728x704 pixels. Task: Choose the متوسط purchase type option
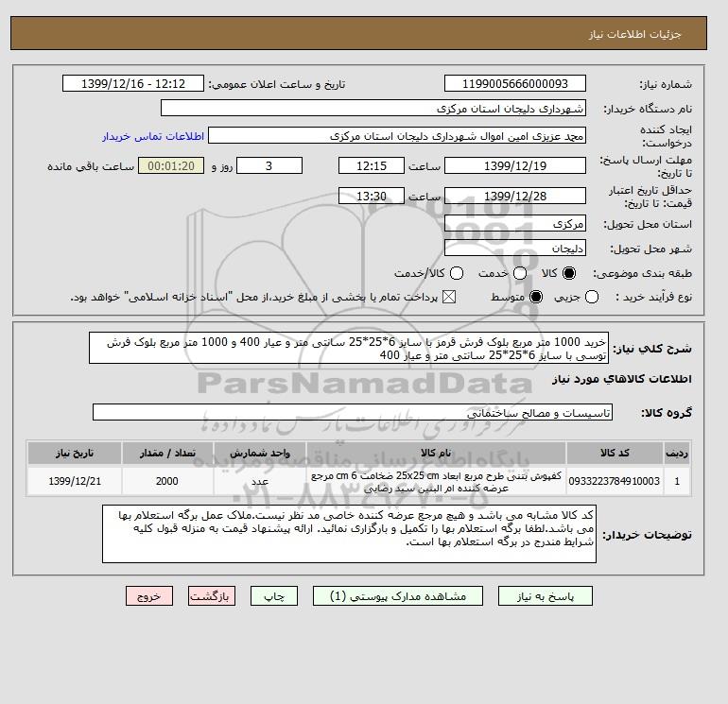click(536, 297)
